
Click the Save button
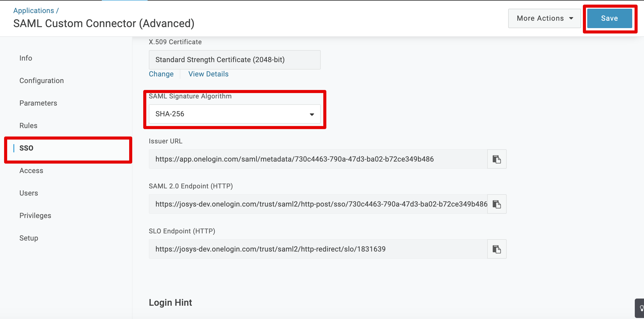click(x=609, y=18)
